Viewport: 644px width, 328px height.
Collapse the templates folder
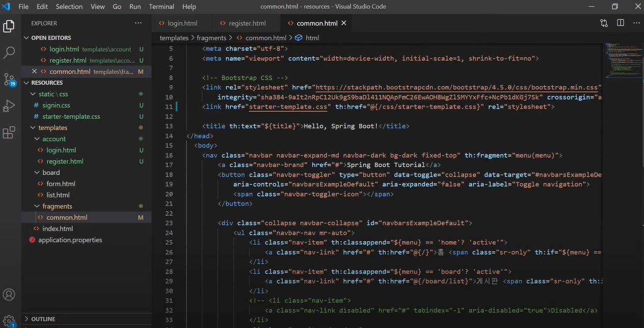point(52,128)
